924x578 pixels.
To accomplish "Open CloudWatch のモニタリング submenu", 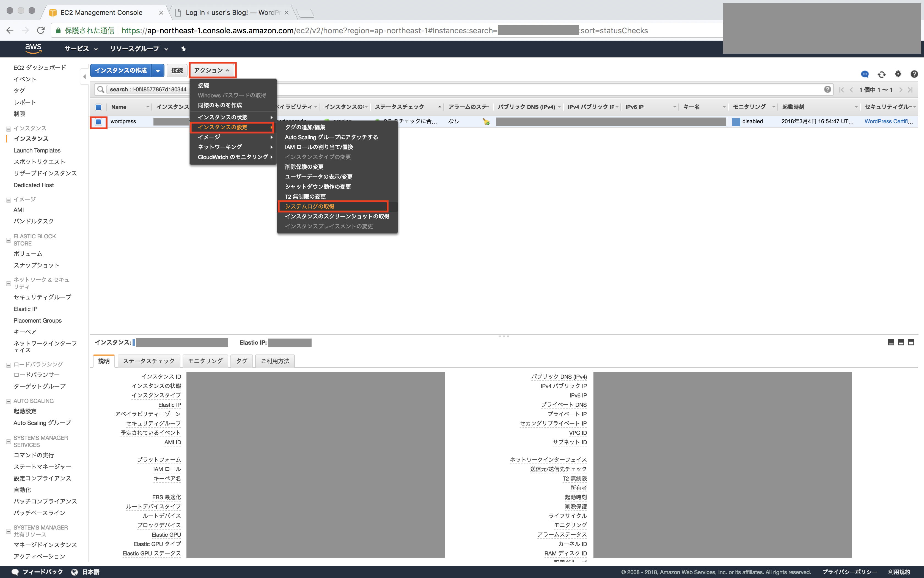I will click(233, 157).
